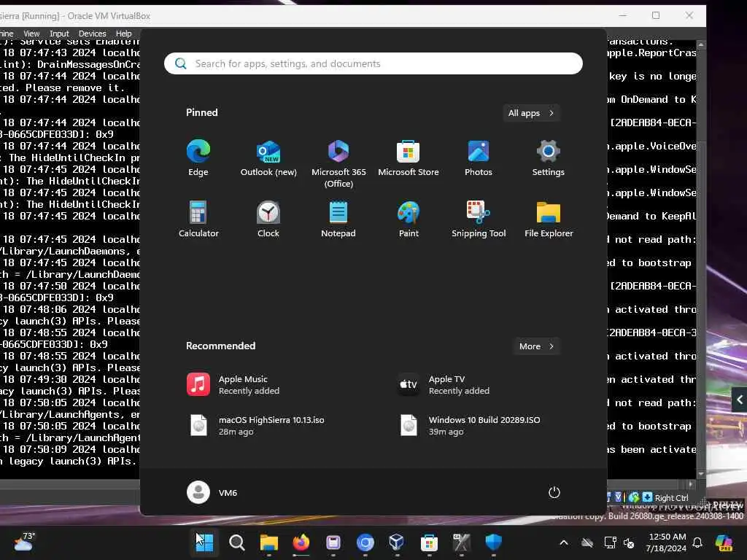Open the VirtualBox Help menu
Image resolution: width=747 pixels, height=560 pixels.
(x=123, y=34)
